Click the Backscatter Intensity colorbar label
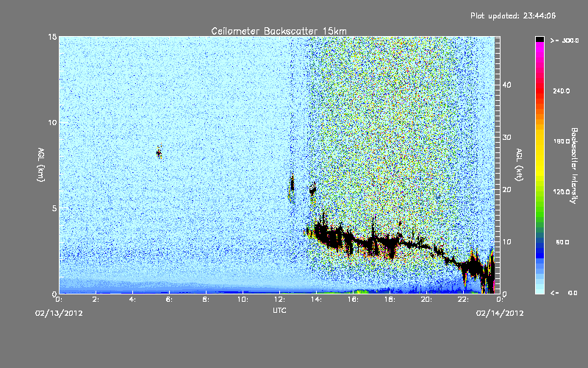 [574, 166]
